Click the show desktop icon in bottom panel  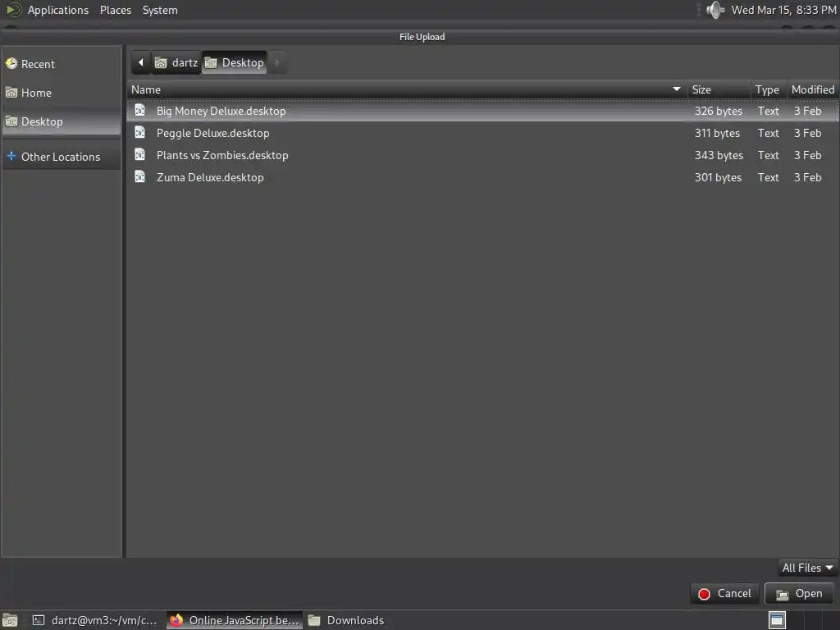pyautogui.click(x=10, y=620)
